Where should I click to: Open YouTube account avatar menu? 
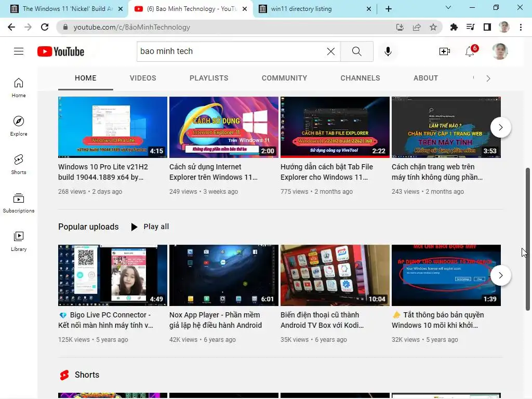500,51
